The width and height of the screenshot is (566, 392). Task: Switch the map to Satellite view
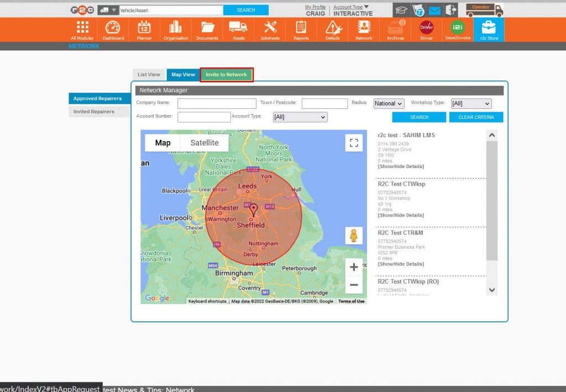pyautogui.click(x=203, y=142)
